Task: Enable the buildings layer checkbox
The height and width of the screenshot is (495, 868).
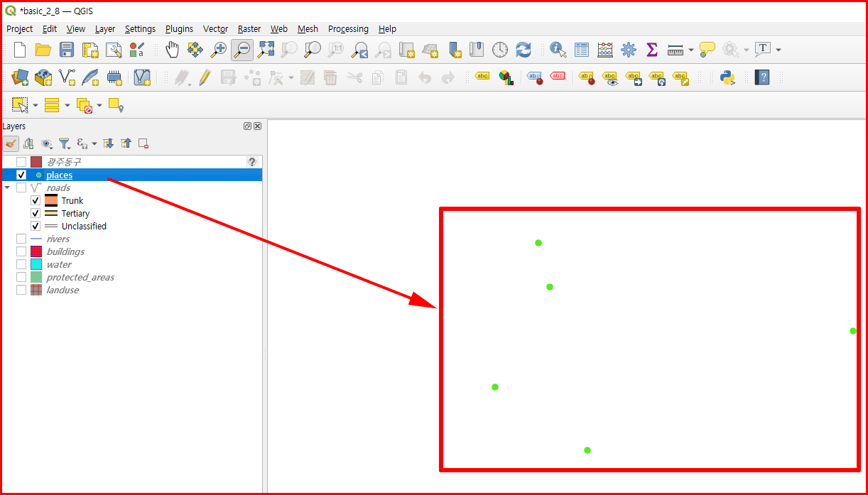Action: click(x=21, y=251)
